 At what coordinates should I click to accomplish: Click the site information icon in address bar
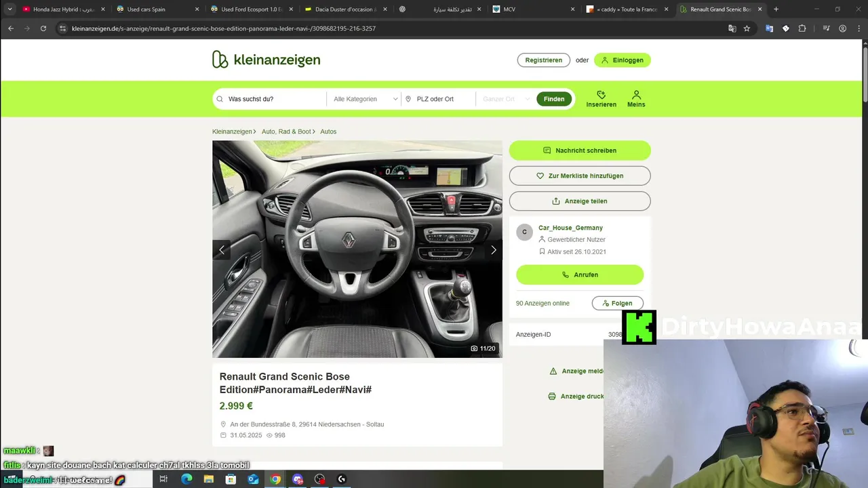pyautogui.click(x=62, y=28)
